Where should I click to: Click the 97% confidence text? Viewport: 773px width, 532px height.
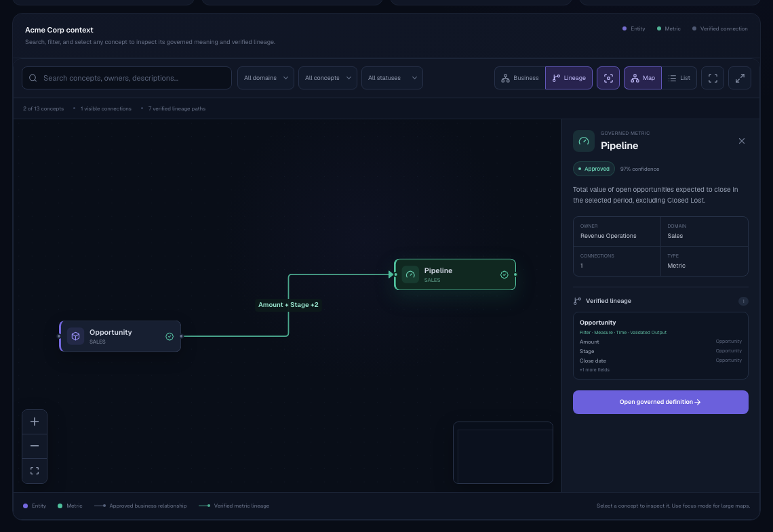click(639, 169)
